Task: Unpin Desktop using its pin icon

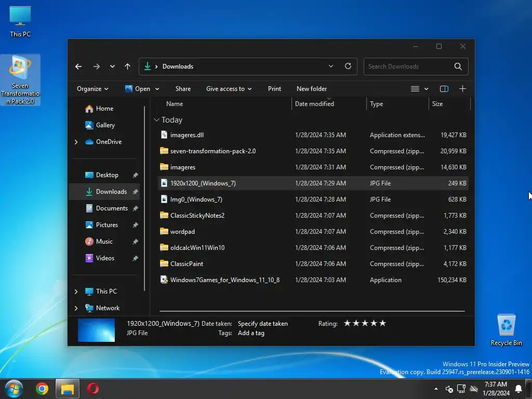Action: (136, 175)
